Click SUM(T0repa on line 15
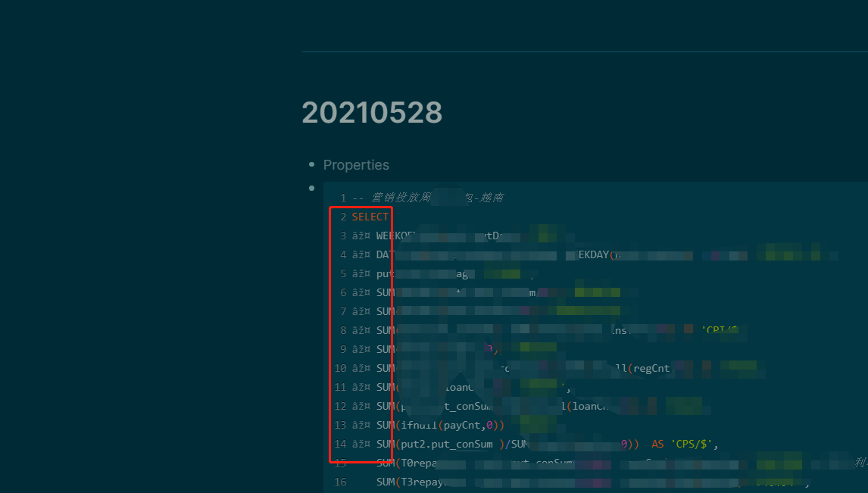This screenshot has width=868, height=493. pyautogui.click(x=407, y=463)
